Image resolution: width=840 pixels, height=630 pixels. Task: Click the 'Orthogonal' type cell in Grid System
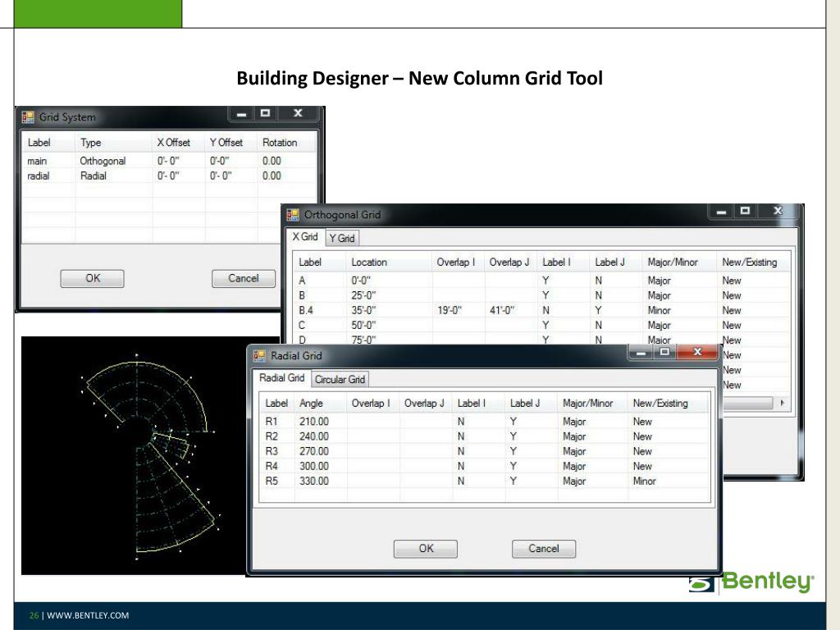tap(103, 161)
